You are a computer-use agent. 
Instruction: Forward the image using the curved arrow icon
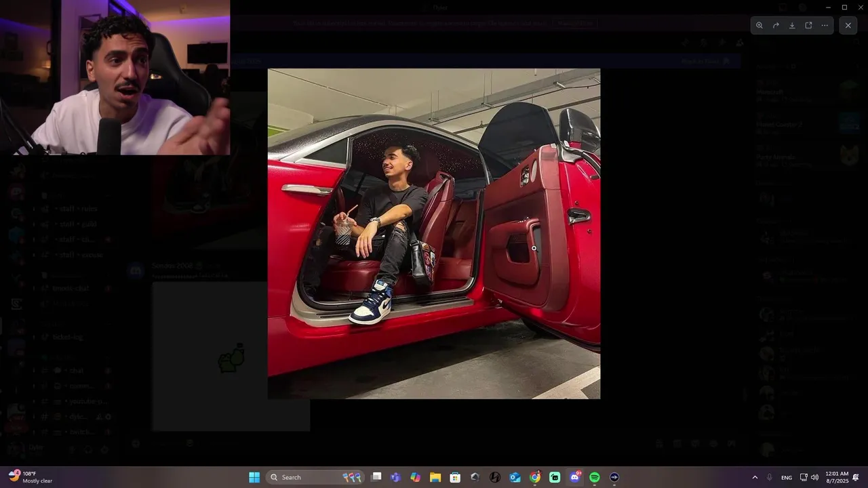[x=776, y=25]
